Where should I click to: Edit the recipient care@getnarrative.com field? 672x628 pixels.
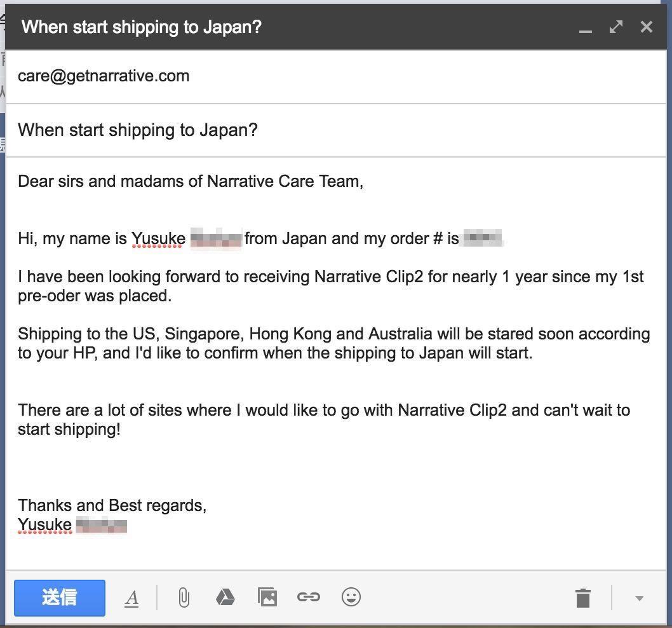pos(336,76)
